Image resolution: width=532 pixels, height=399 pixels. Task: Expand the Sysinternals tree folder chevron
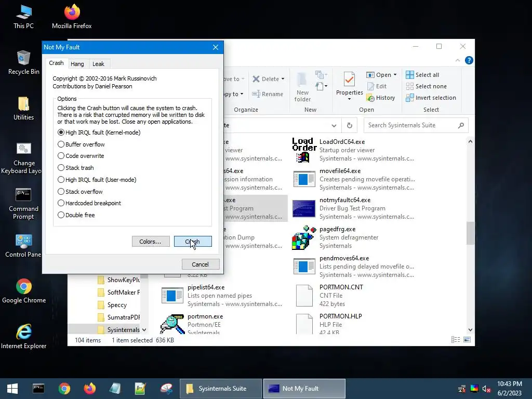(144, 330)
